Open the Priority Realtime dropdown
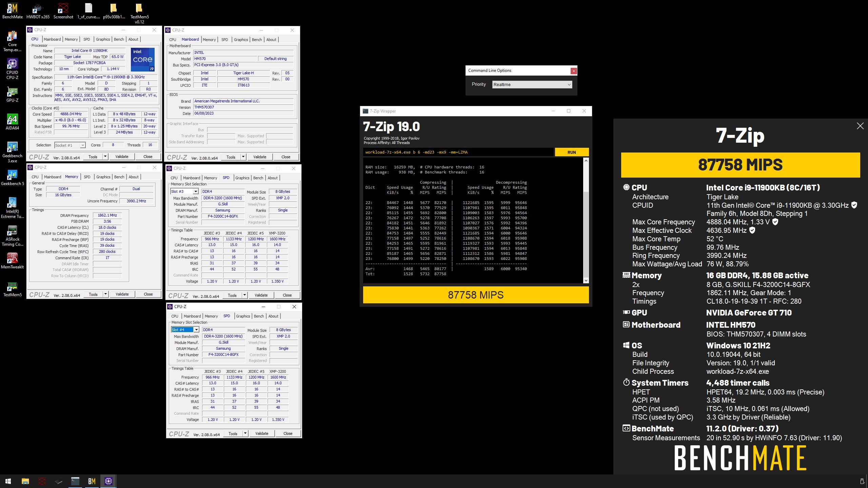This screenshot has width=868, height=488. click(x=532, y=85)
